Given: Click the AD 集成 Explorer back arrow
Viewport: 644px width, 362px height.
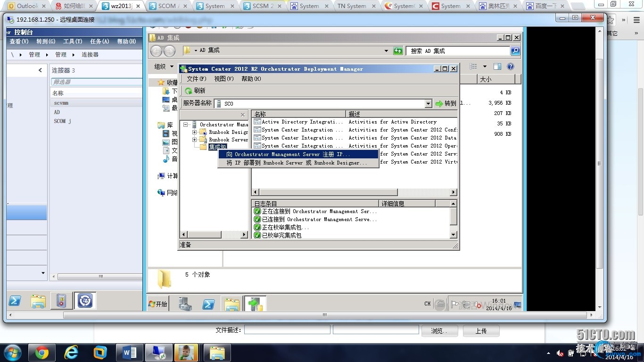Looking at the screenshot, I should pos(157,51).
